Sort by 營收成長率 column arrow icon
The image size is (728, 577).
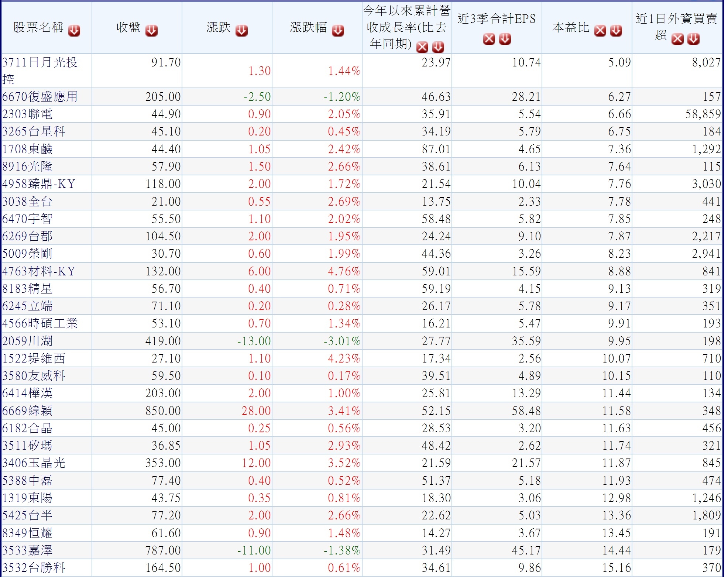click(x=438, y=47)
